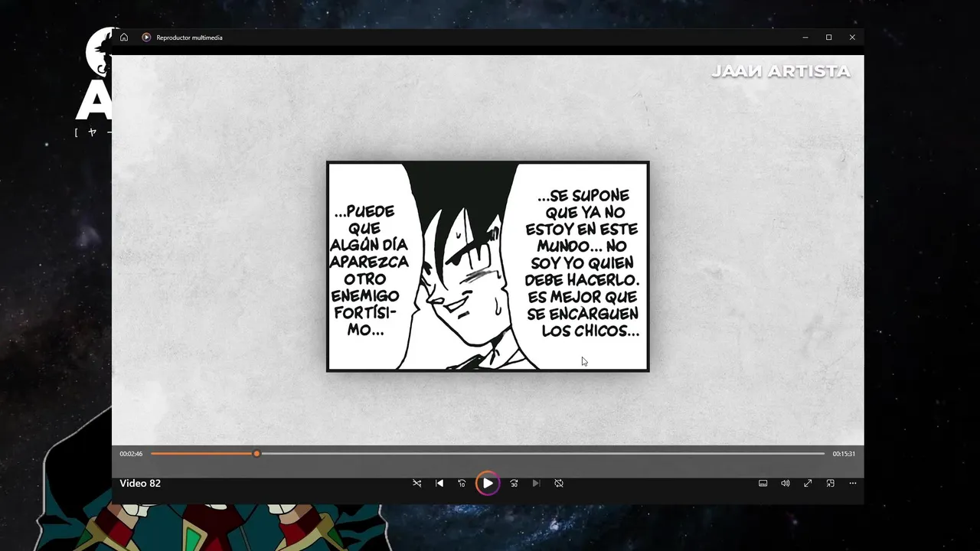The height and width of the screenshot is (551, 980).
Task: Click the next track button
Action: click(536, 484)
